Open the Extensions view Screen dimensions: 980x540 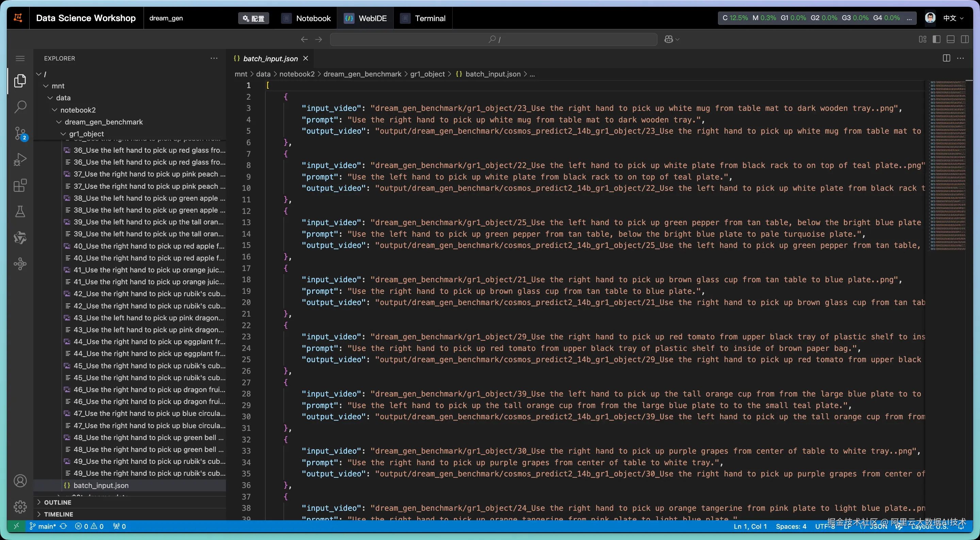coord(20,186)
